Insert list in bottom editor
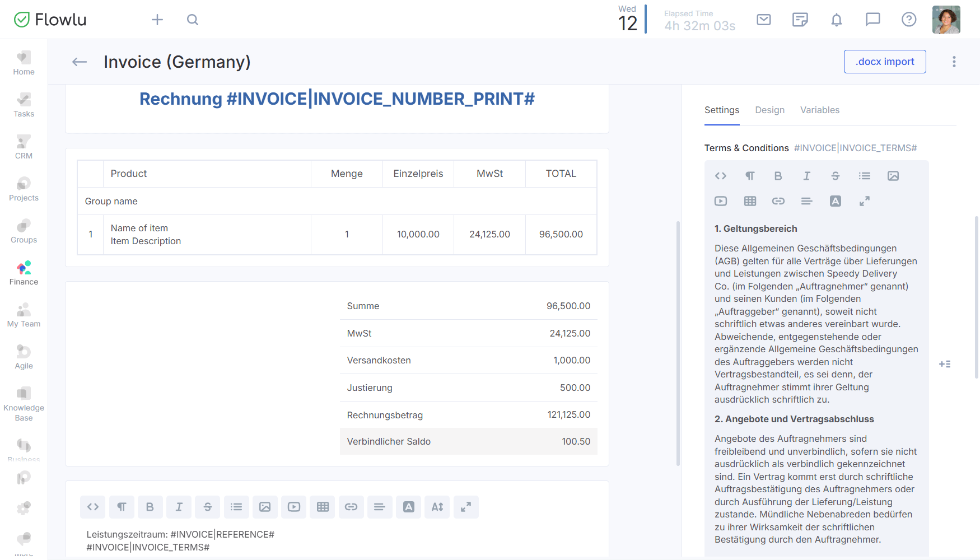Viewport: 980px width, 560px height. tap(236, 507)
